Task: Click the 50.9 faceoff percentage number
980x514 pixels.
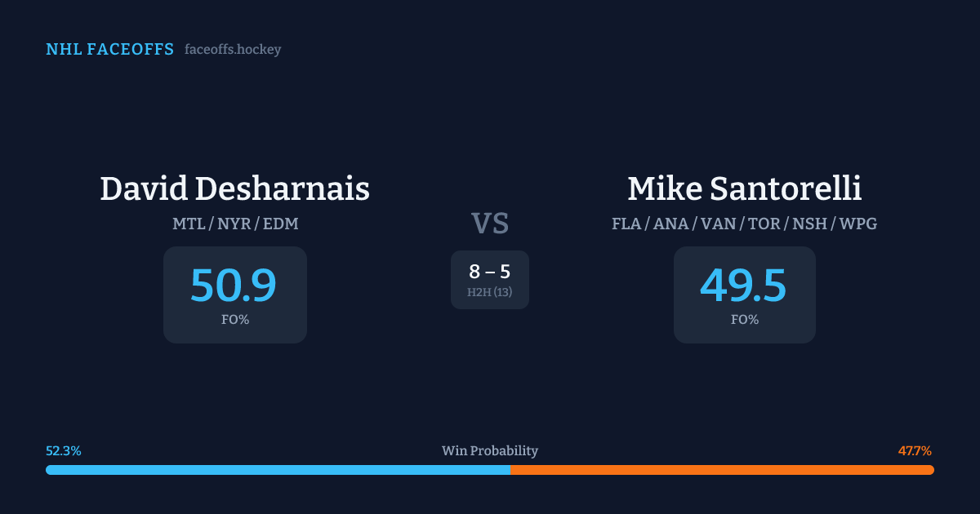Action: (234, 286)
